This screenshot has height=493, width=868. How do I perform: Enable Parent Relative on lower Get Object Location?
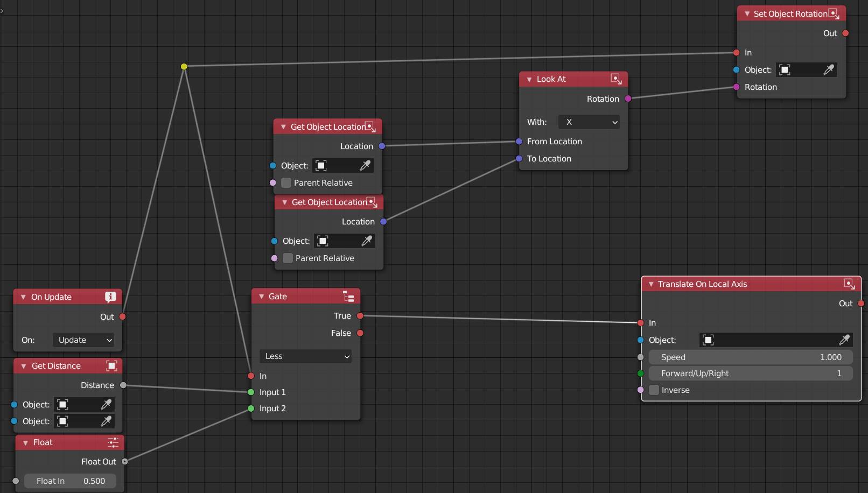pos(288,258)
